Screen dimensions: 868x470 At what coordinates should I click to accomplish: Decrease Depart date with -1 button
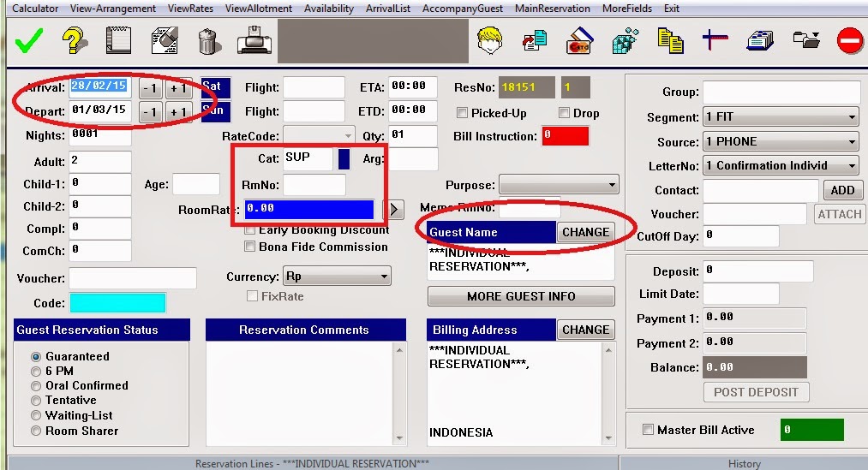pyautogui.click(x=150, y=112)
